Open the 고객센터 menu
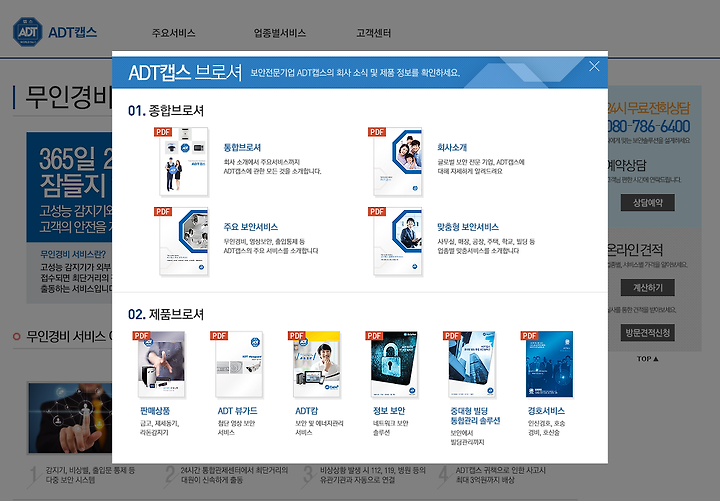This screenshot has height=501, width=720. click(x=373, y=33)
